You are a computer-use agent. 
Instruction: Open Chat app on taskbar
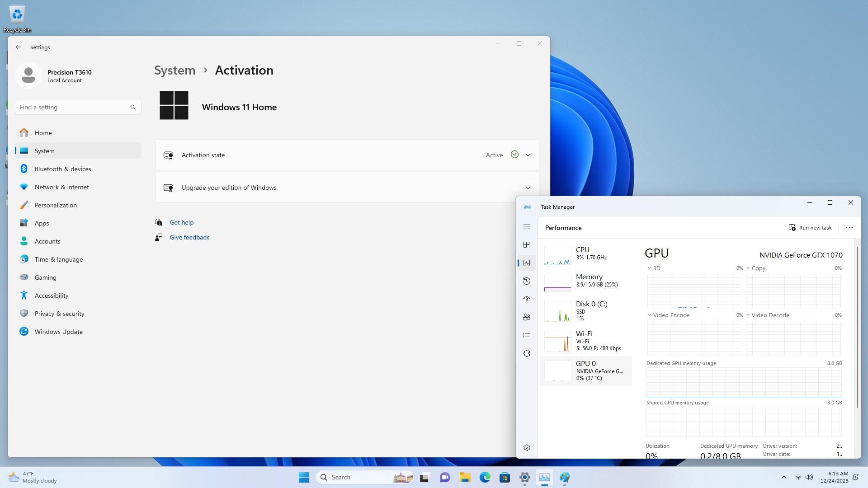coord(445,477)
